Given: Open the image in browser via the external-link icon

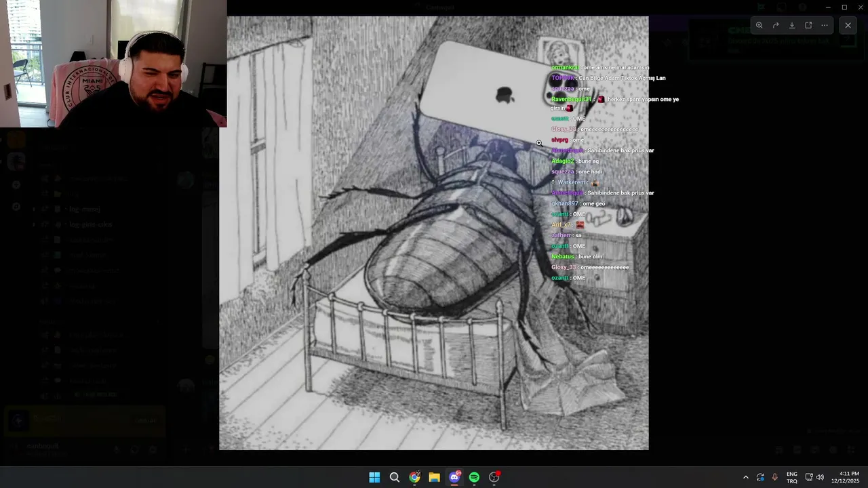Looking at the screenshot, I should point(808,26).
